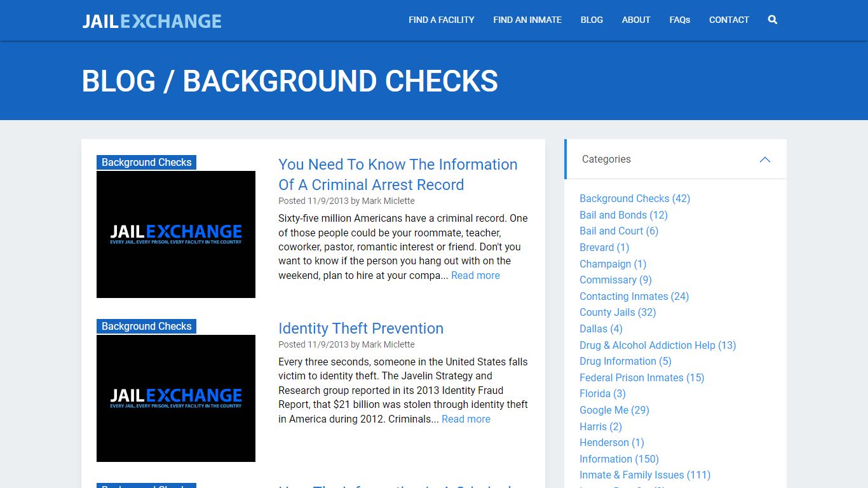Open the Contact menu item

coord(729,20)
